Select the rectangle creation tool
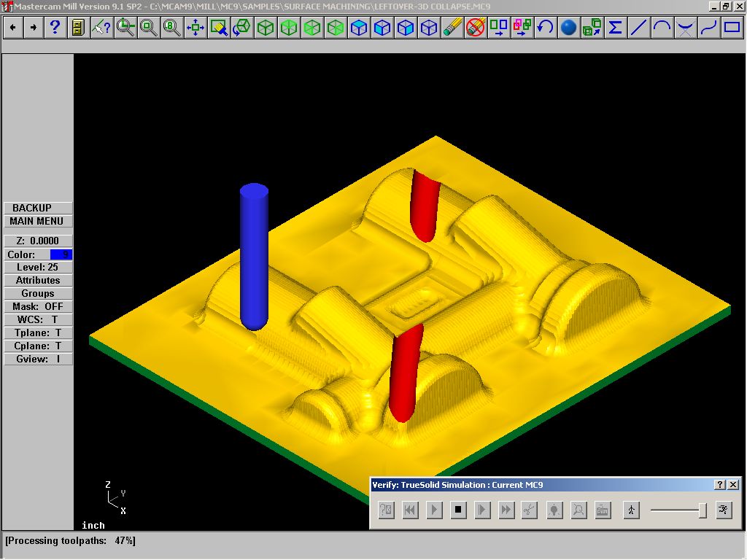The width and height of the screenshot is (747, 560). pos(732,28)
